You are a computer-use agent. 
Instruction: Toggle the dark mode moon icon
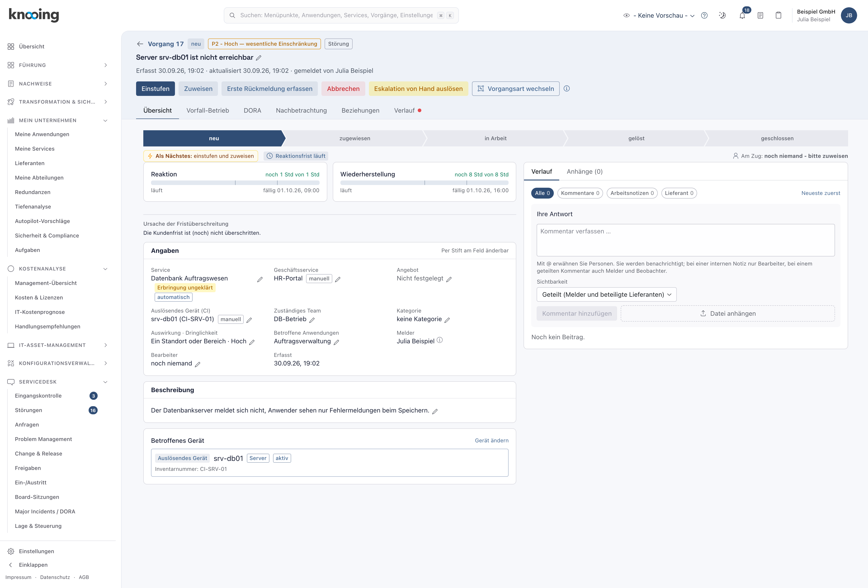[x=722, y=15]
